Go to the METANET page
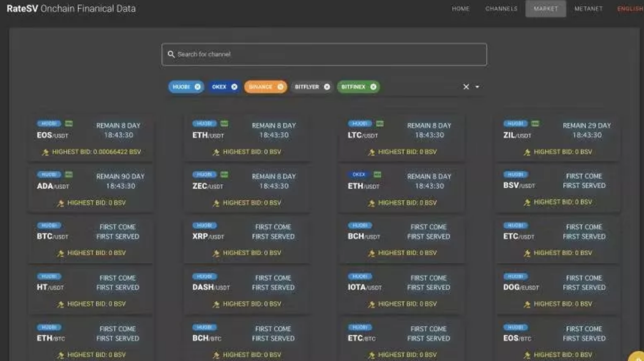 (x=588, y=9)
